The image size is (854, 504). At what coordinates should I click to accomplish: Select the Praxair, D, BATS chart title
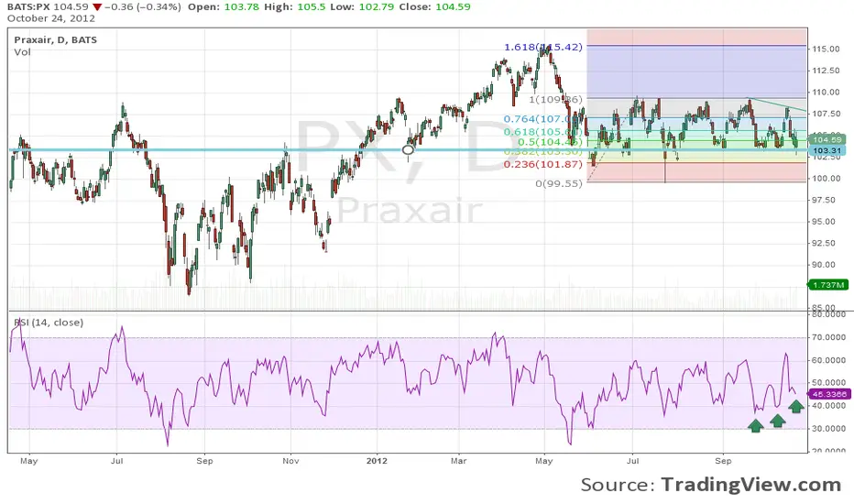pyautogui.click(x=56, y=39)
